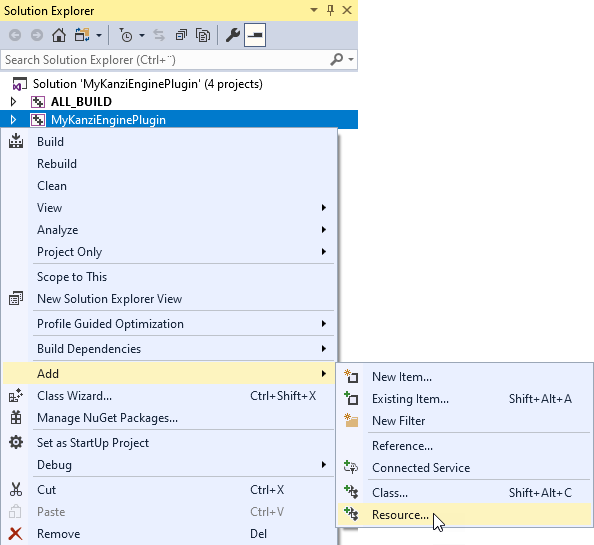Toggle Show All Files icon

click(203, 35)
